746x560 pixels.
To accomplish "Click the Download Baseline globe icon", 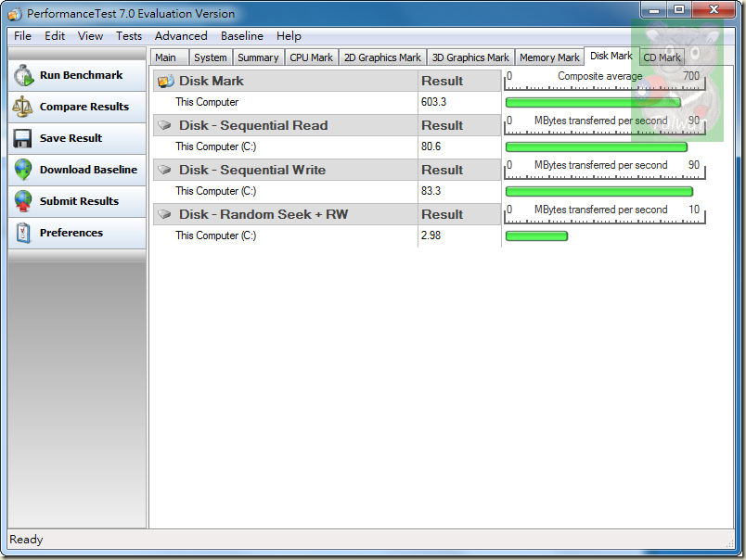I will tap(23, 170).
